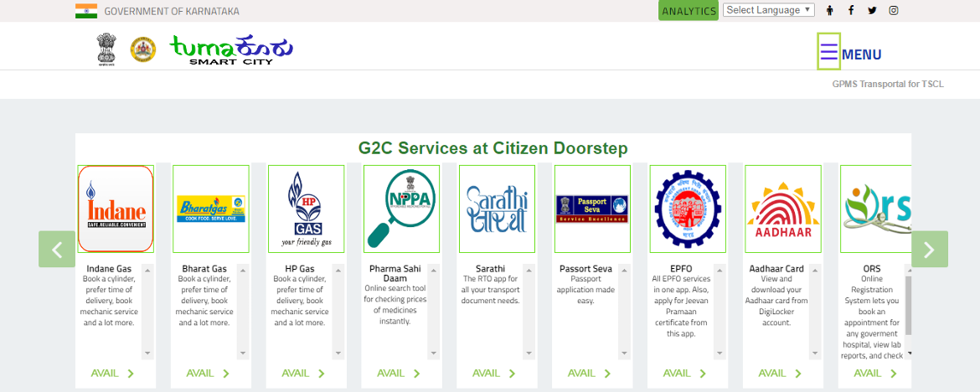Open the ANALYTICS tab
980x392 pixels.
[689, 11]
